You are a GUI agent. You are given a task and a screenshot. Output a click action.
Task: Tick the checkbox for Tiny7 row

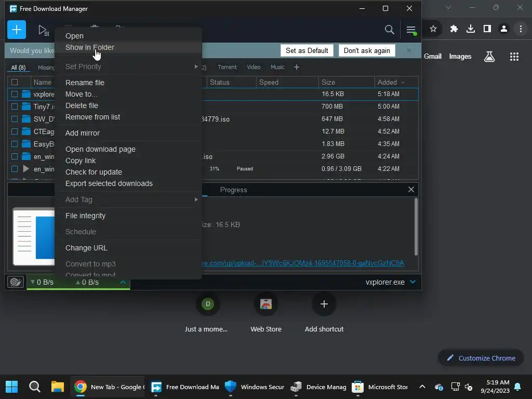[x=15, y=106]
